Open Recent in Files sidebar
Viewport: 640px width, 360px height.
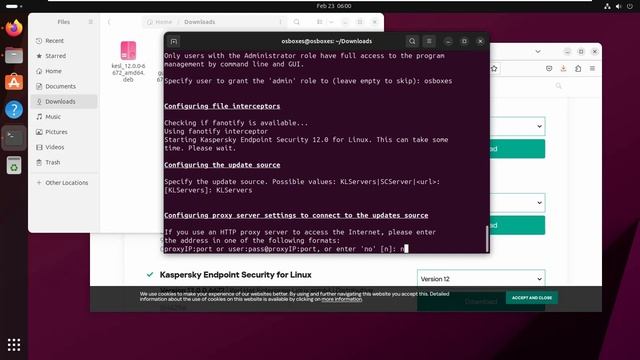64,41
